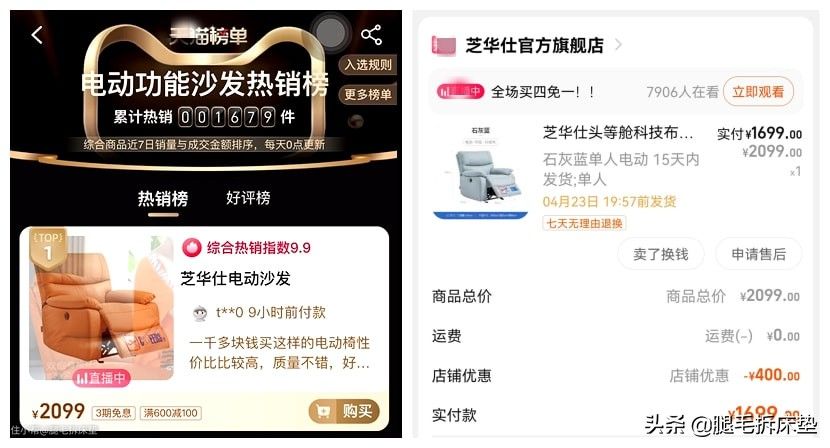Tap the 直播中 label on sofa image
The image size is (830, 448).
[101, 378]
